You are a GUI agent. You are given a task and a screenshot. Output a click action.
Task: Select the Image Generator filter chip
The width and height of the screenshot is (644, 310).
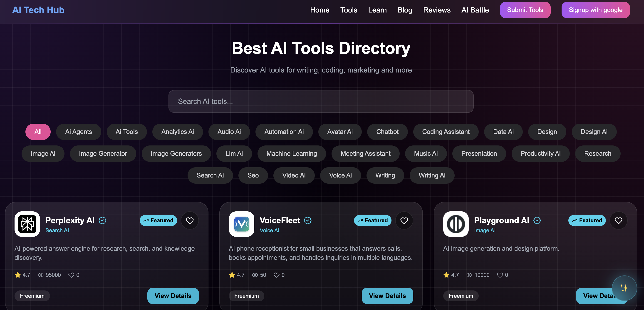(103, 153)
